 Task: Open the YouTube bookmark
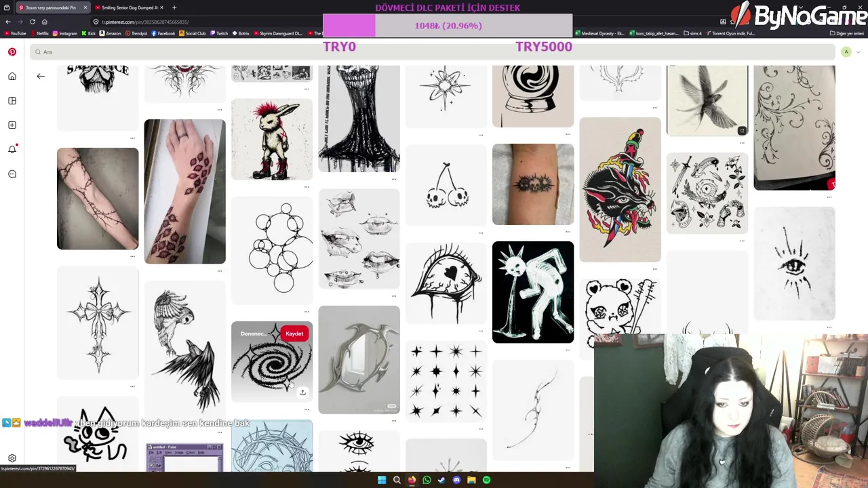15,33
